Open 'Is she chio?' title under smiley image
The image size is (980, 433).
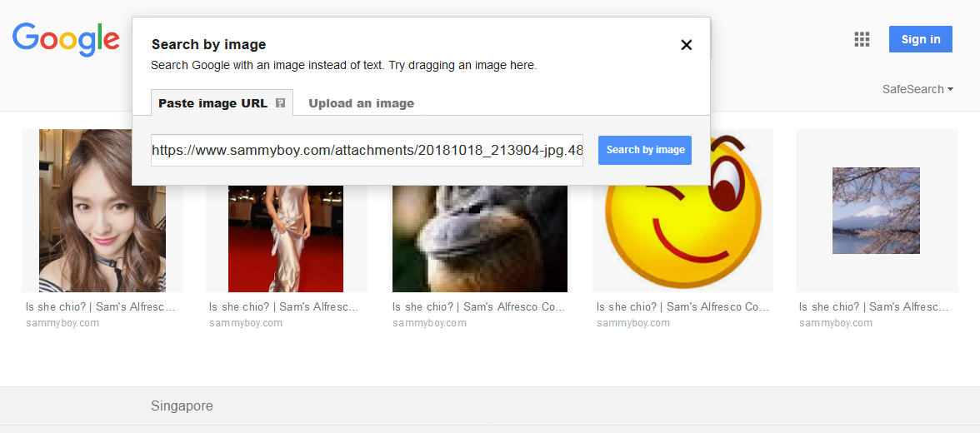click(683, 307)
